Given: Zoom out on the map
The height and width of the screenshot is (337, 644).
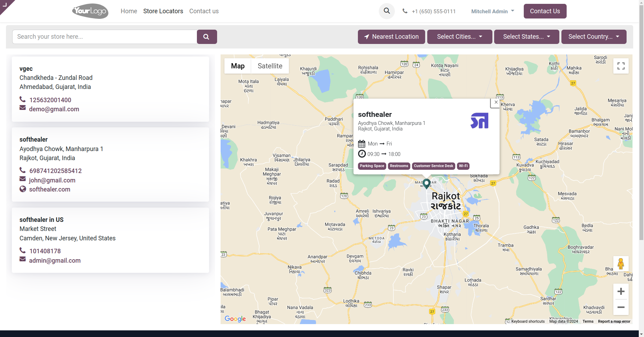Looking at the screenshot, I should tap(621, 307).
